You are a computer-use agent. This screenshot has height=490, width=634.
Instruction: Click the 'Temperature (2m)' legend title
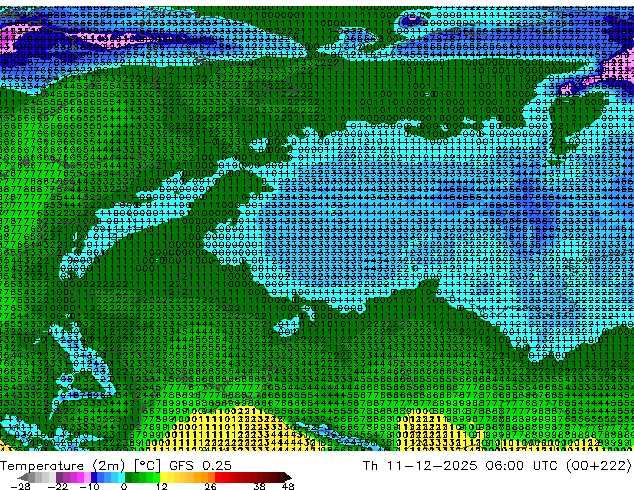tap(63, 466)
